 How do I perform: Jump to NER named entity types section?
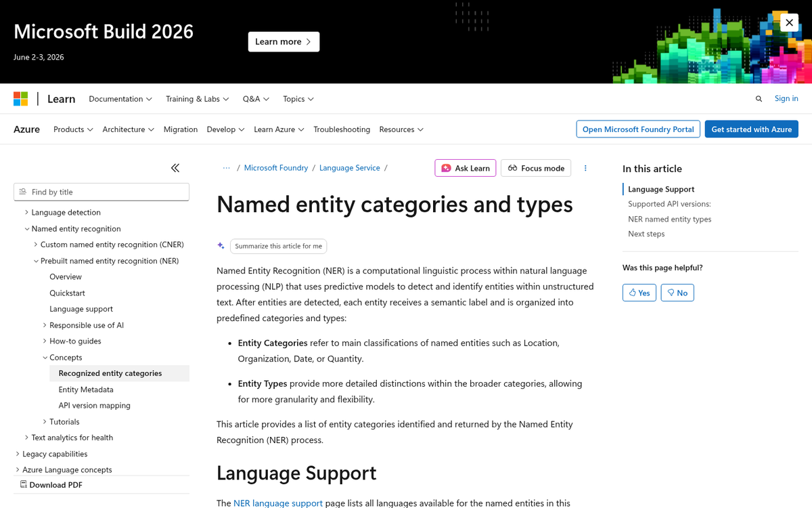click(670, 219)
